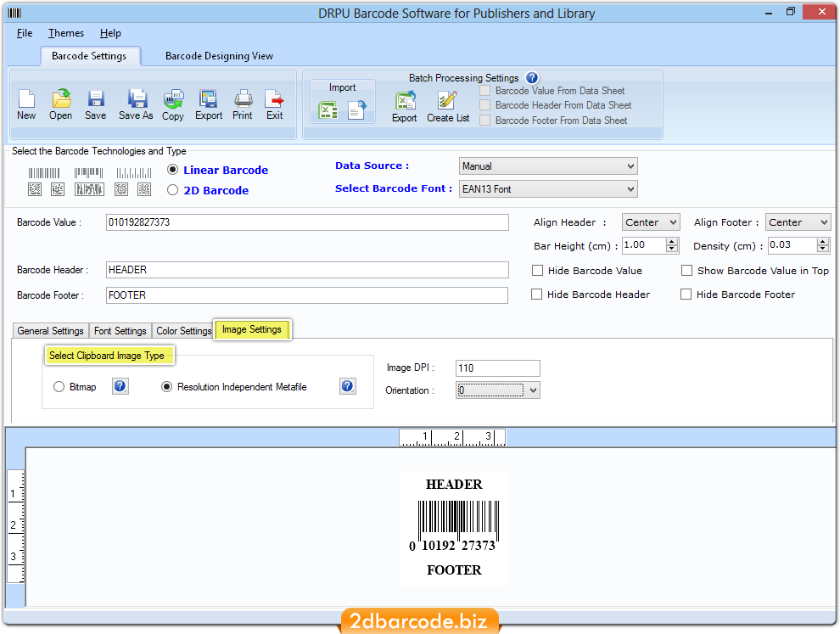Image resolution: width=840 pixels, height=634 pixels.
Task: Open Batch Processing Settings help icon
Action: (x=531, y=78)
